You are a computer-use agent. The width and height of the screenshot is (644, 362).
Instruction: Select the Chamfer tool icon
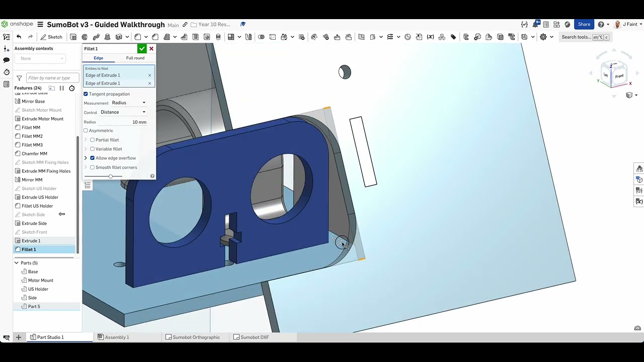tap(155, 37)
